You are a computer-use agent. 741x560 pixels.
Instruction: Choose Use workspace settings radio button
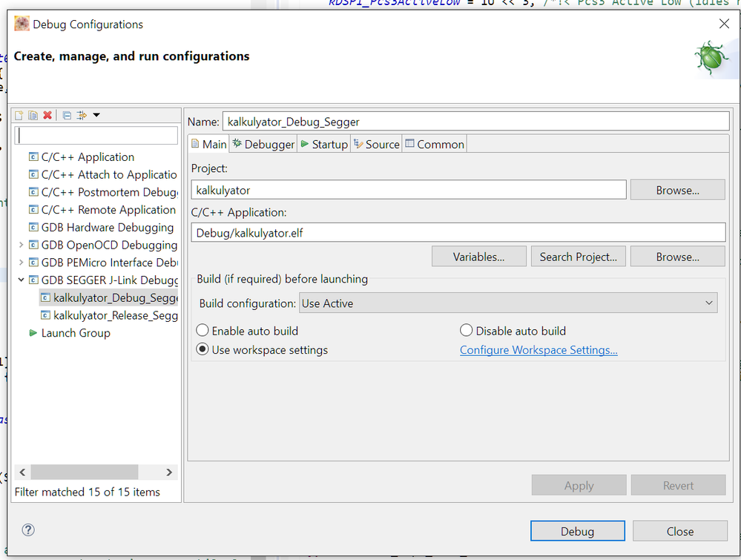202,349
